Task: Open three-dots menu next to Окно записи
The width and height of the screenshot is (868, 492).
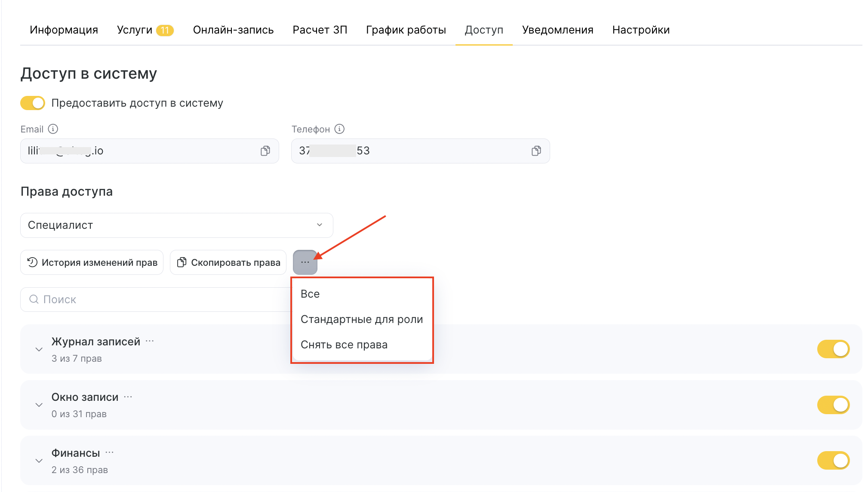Action: point(128,397)
